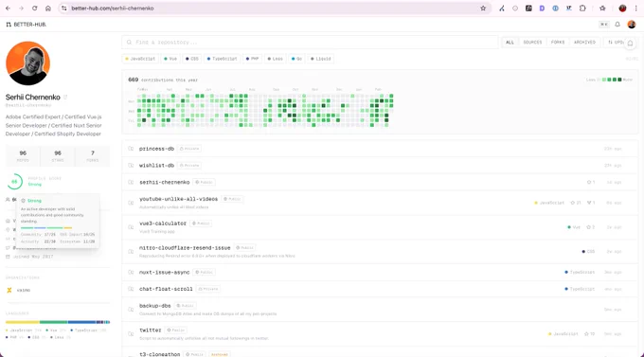Toggle the Go language filter

click(296, 59)
